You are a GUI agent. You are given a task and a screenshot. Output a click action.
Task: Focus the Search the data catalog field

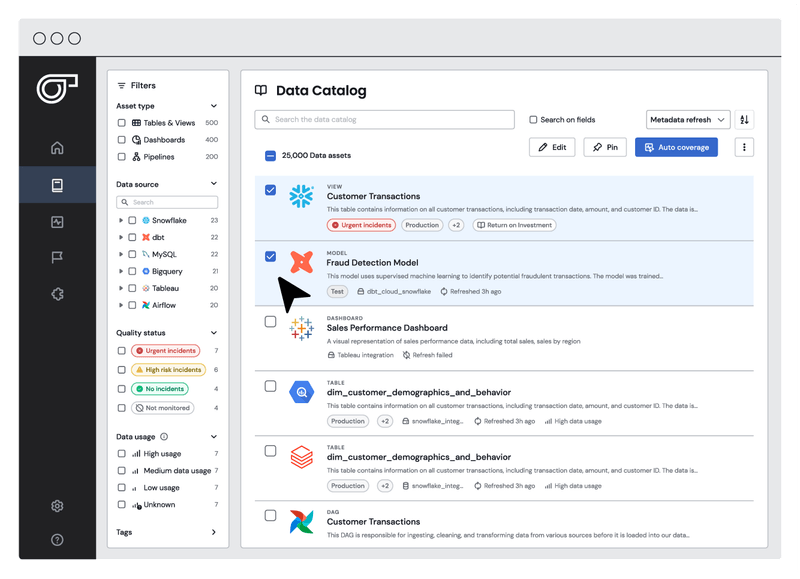point(385,119)
